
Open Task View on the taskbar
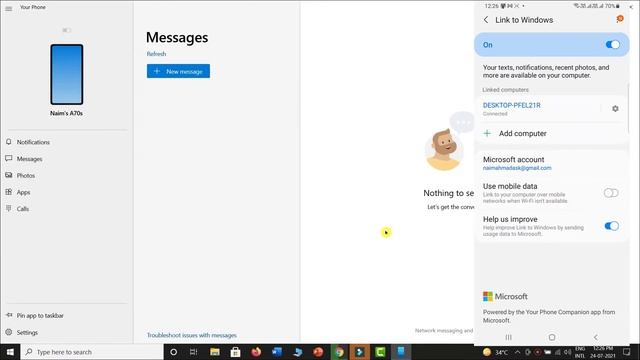click(x=194, y=352)
